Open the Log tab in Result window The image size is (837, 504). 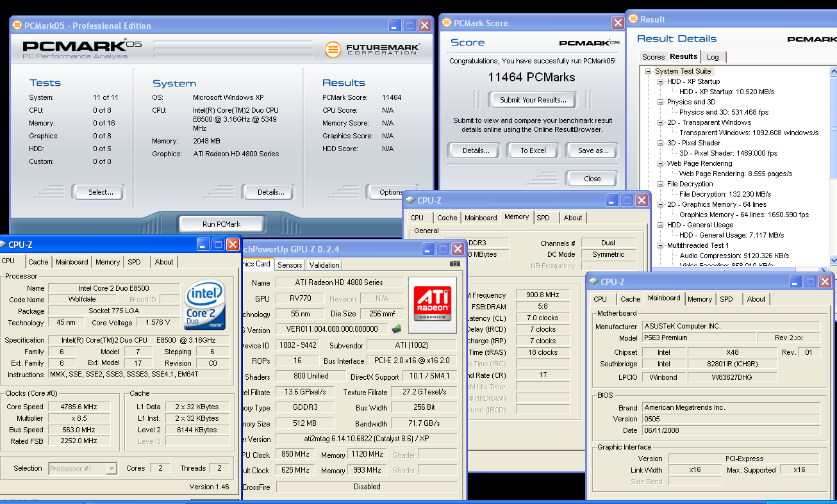[713, 57]
